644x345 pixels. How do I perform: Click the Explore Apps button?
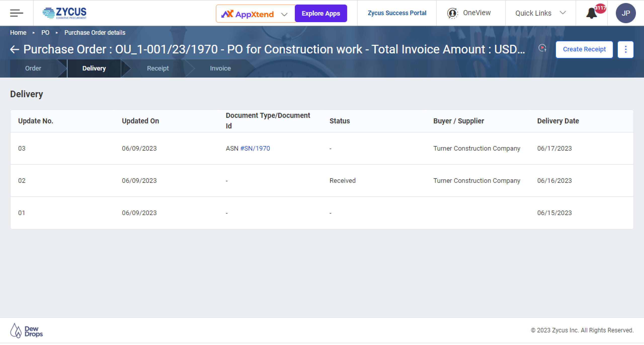(321, 13)
